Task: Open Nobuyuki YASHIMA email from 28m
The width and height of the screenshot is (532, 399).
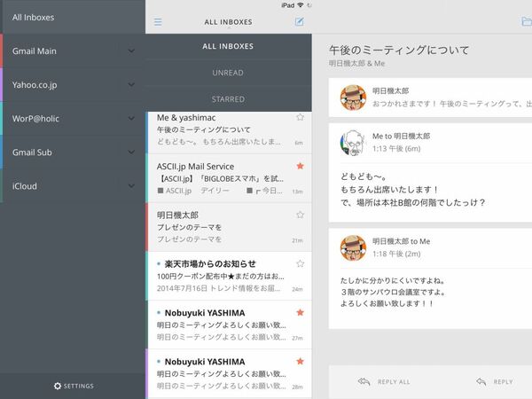Action: (229, 374)
